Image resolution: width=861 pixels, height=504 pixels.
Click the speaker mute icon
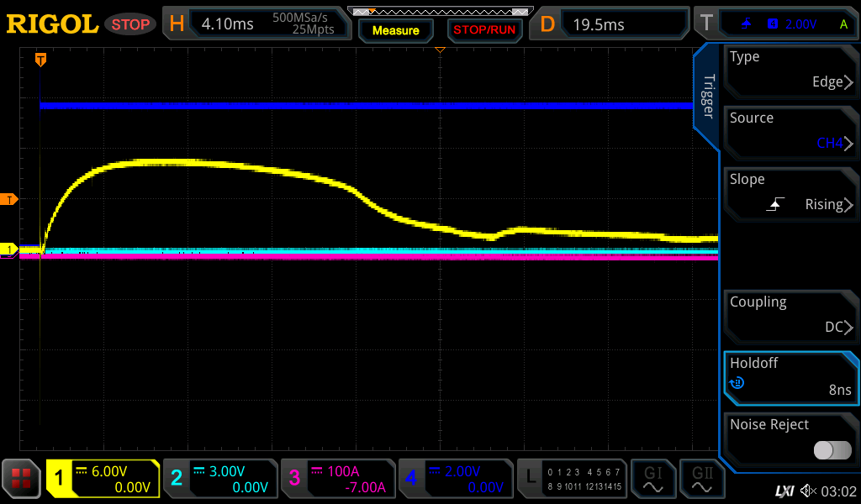pyautogui.click(x=808, y=491)
